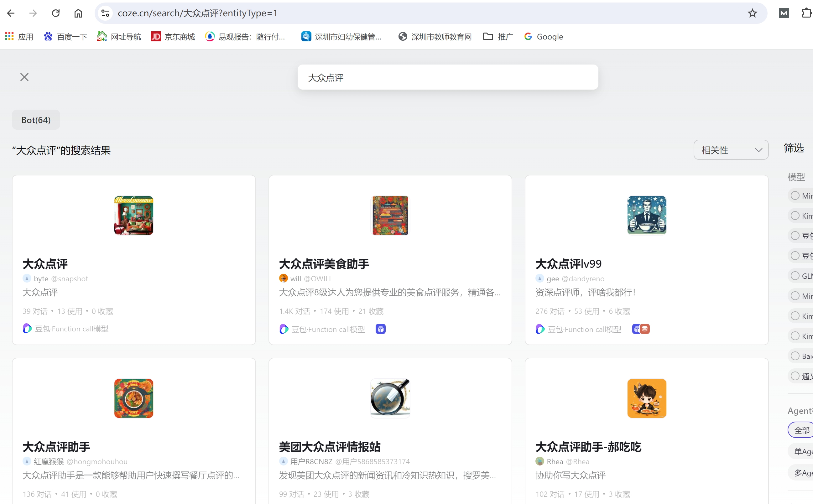This screenshot has height=504, width=813.
Task: Click the 协助你写大众点评 description
Action: pyautogui.click(x=570, y=475)
